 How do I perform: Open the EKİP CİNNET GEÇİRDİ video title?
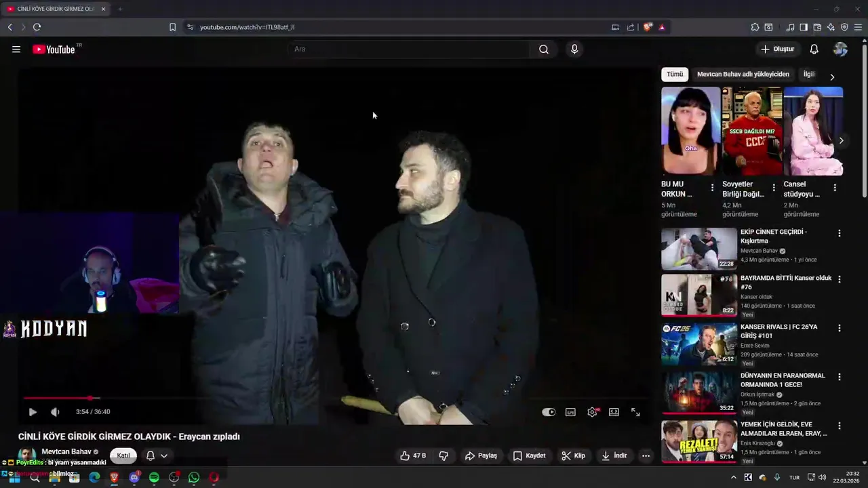[774, 237]
